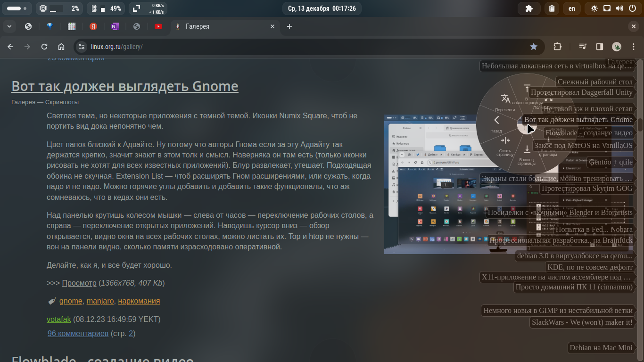Switch to the blue gem pinned tab

pos(50,26)
